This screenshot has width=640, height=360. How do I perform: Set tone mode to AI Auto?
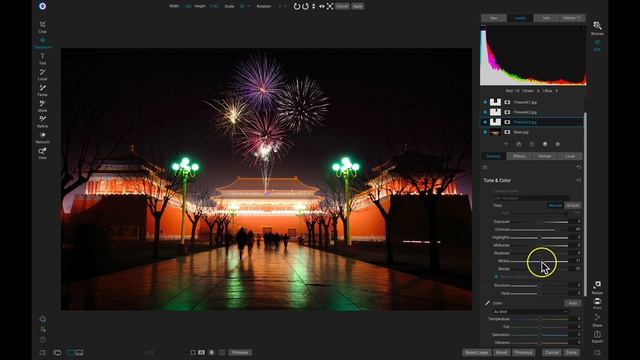pos(573,205)
